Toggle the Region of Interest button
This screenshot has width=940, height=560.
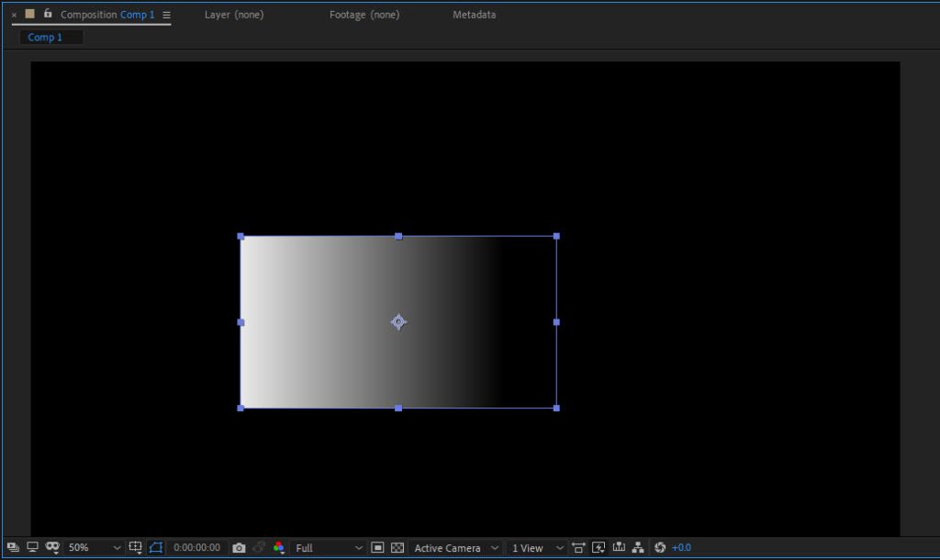pyautogui.click(x=377, y=548)
